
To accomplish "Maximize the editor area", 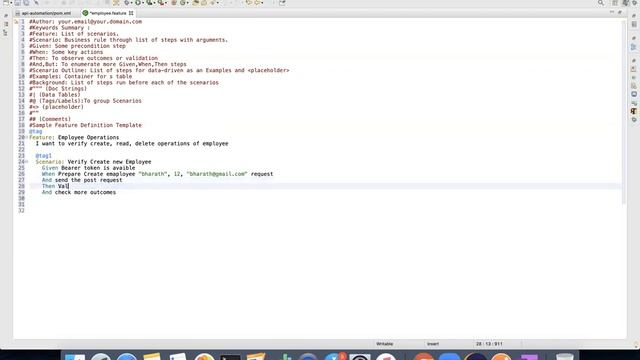I will click(x=620, y=12).
